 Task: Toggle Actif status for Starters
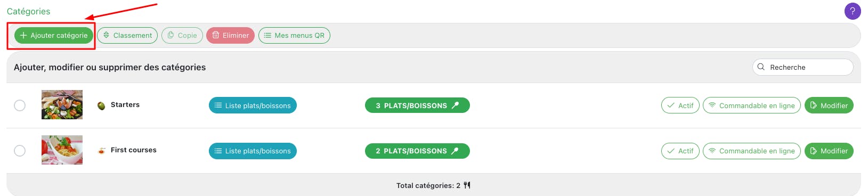(x=680, y=105)
